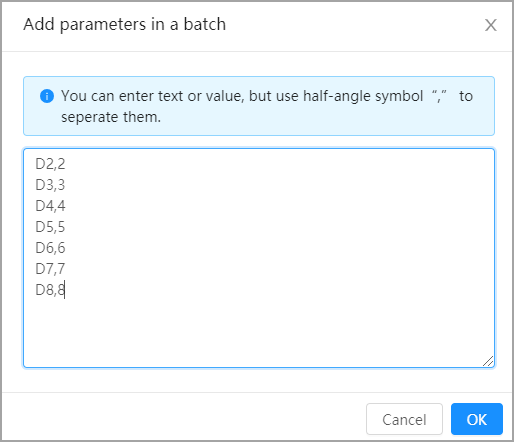Place cursor on the D5,5 line
The image size is (514, 442).
coord(50,227)
